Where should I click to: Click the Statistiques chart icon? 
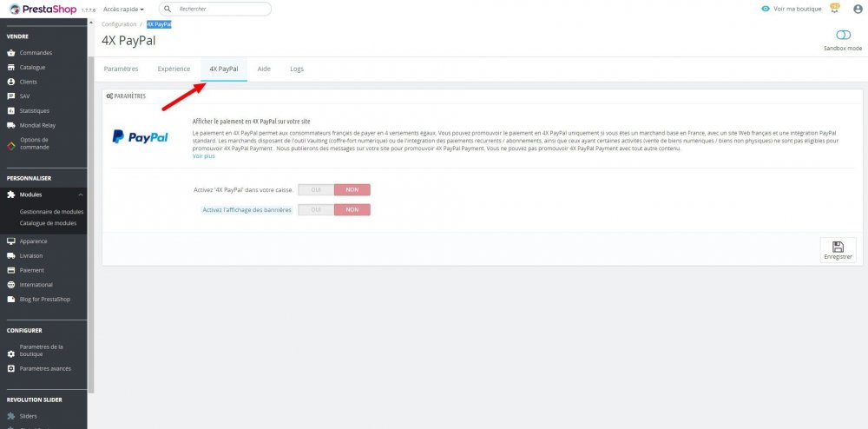10,110
